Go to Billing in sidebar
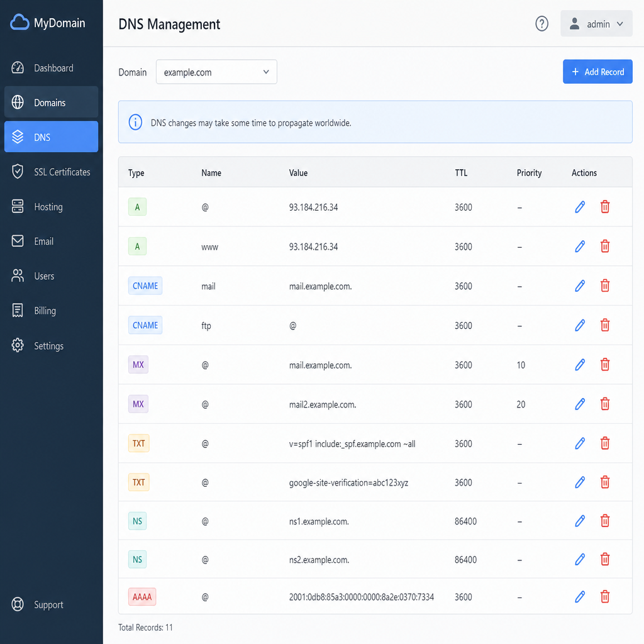 [52, 311]
